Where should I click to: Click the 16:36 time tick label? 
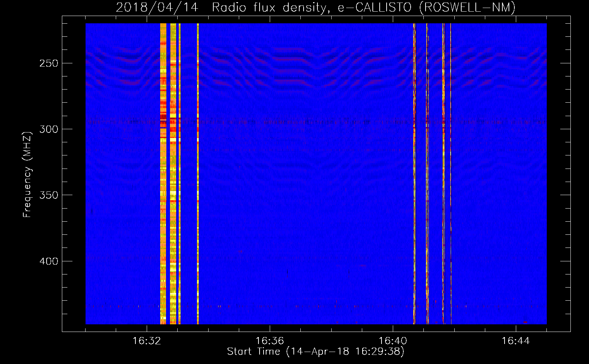(x=270, y=341)
